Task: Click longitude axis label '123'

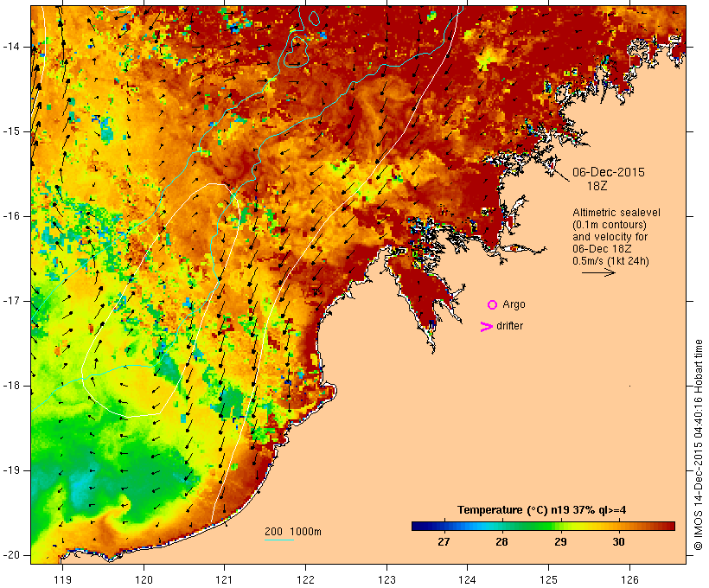Action: [386, 579]
